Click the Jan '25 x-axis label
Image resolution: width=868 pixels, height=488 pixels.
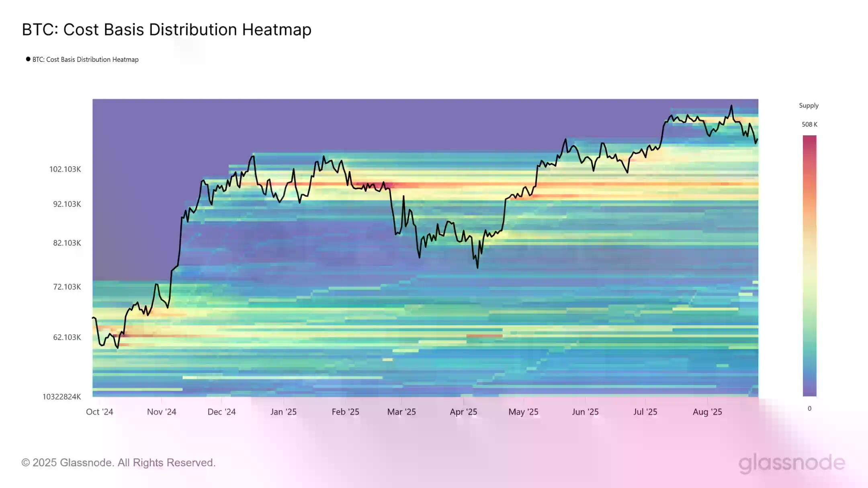click(283, 412)
